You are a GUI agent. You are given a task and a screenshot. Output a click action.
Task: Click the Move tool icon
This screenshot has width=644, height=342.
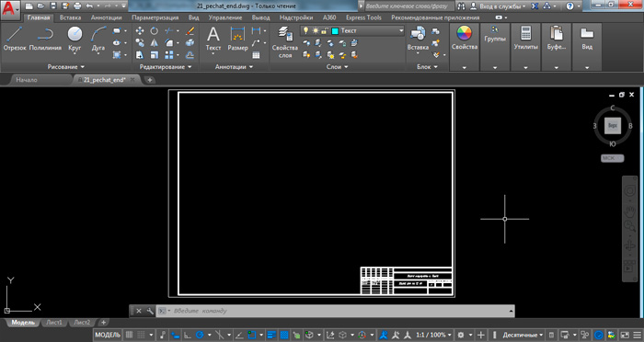click(140, 30)
